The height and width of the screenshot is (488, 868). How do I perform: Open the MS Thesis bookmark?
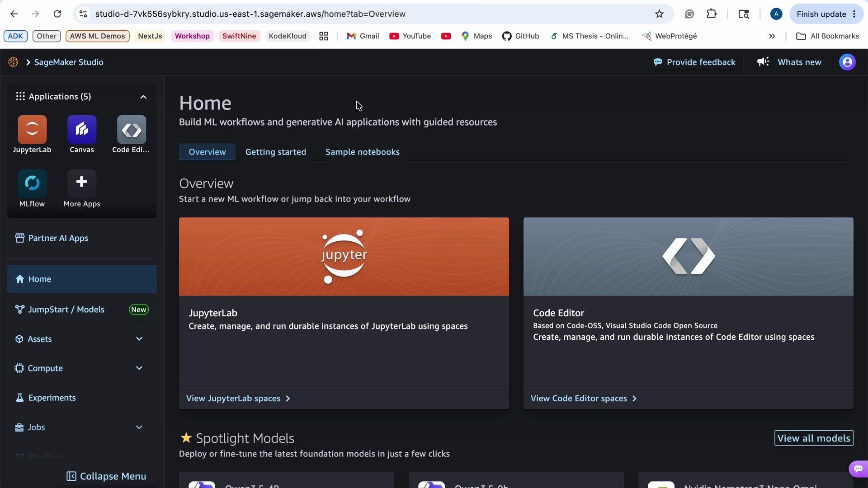tap(589, 36)
